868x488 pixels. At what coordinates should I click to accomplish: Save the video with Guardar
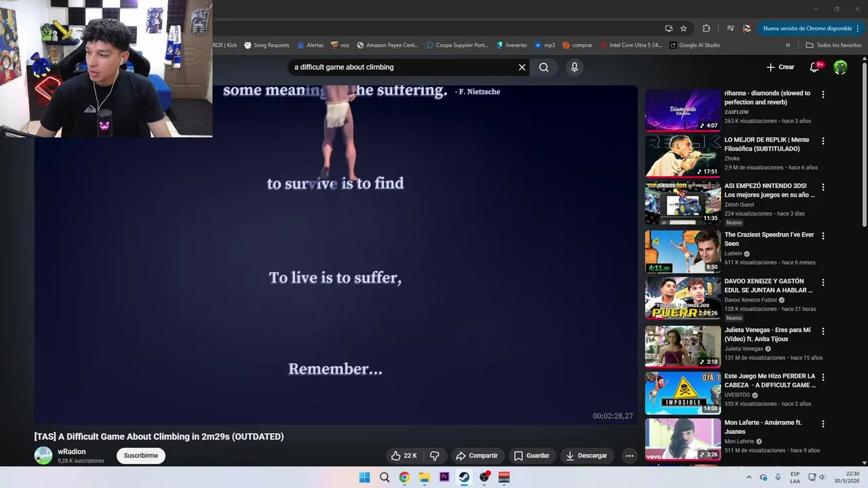tap(532, 455)
